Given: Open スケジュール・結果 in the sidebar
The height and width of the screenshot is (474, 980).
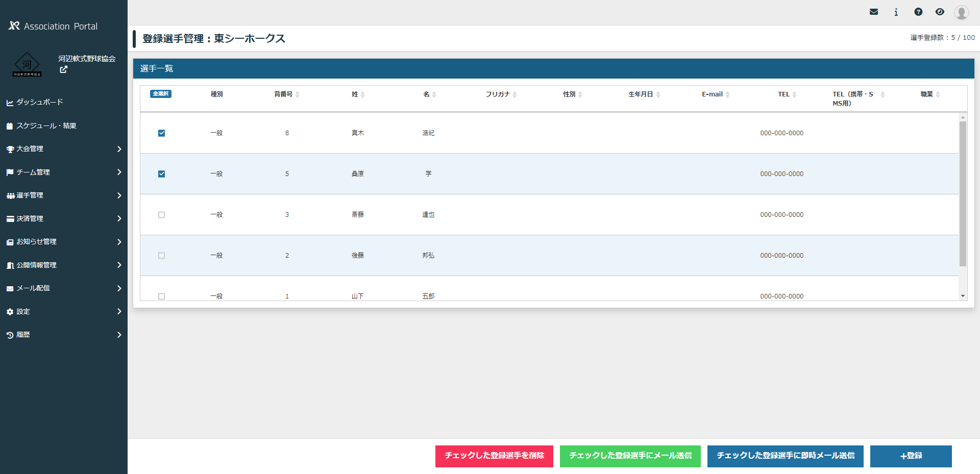Looking at the screenshot, I should click(46, 126).
